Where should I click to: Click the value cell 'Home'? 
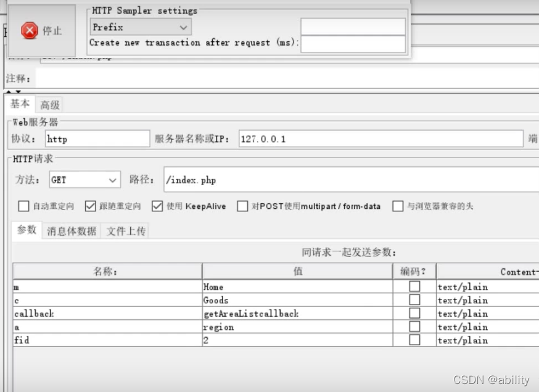[x=298, y=287]
